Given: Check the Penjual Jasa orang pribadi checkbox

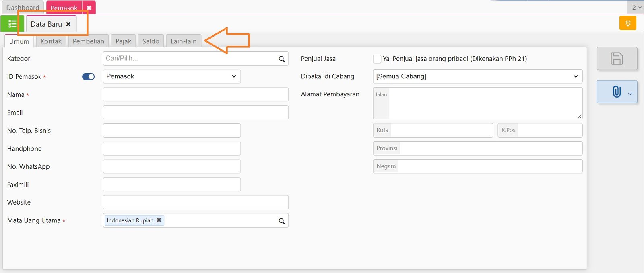Looking at the screenshot, I should coord(377,59).
